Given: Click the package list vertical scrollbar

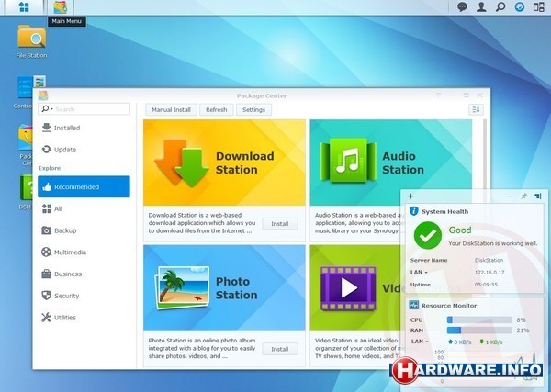Looking at the screenshot, I should 485,154.
